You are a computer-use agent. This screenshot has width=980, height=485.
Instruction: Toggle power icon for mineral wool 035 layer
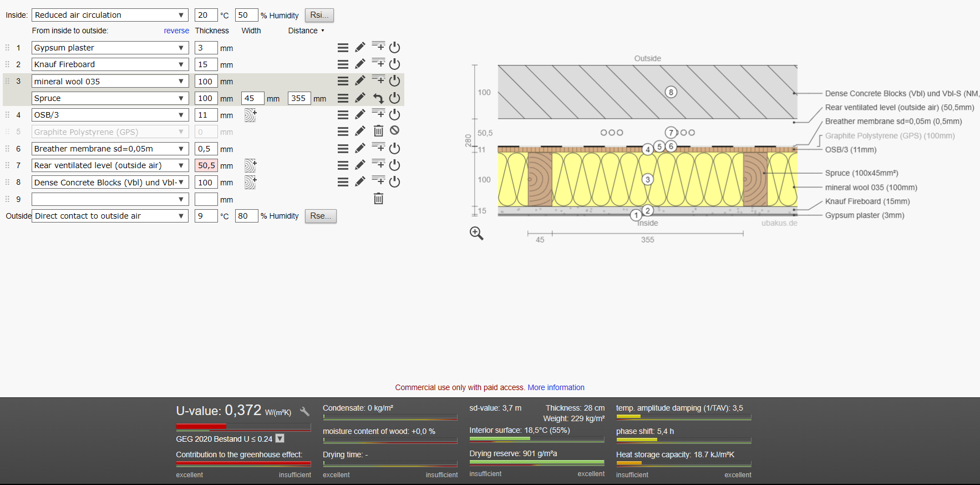[x=394, y=81]
